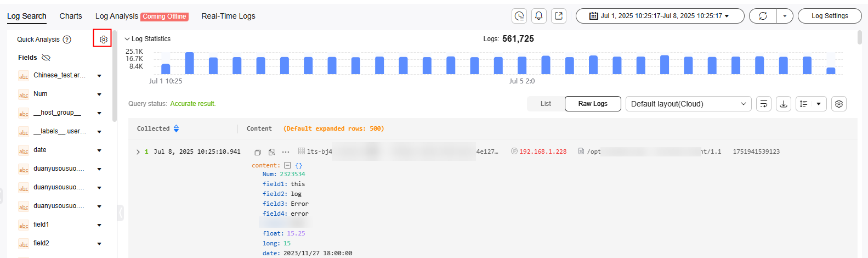
Task: Click the abc type icon beside __host_group__
Action: [24, 113]
